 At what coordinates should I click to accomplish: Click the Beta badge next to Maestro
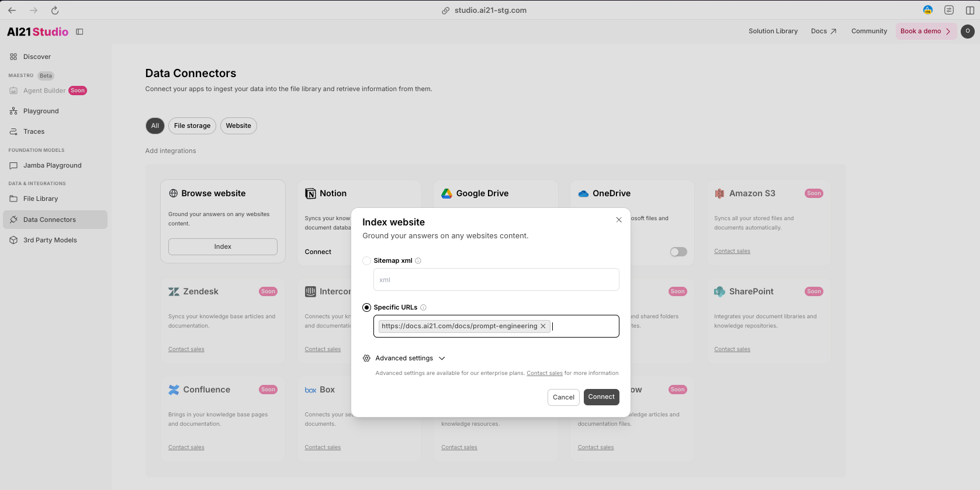point(46,75)
